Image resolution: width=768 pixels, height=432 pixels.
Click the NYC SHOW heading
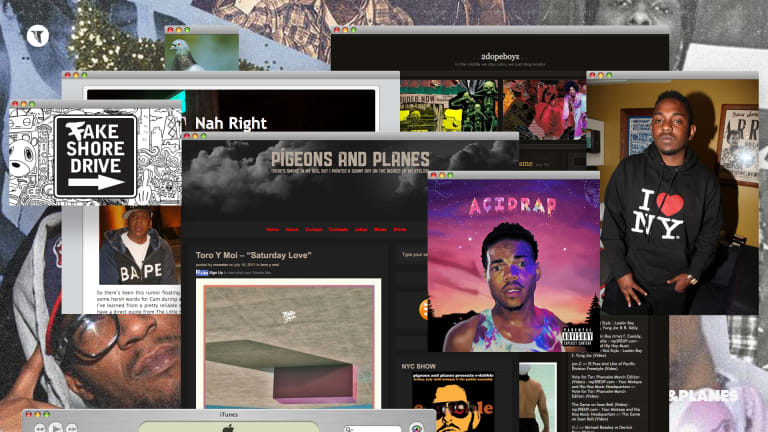pos(418,366)
